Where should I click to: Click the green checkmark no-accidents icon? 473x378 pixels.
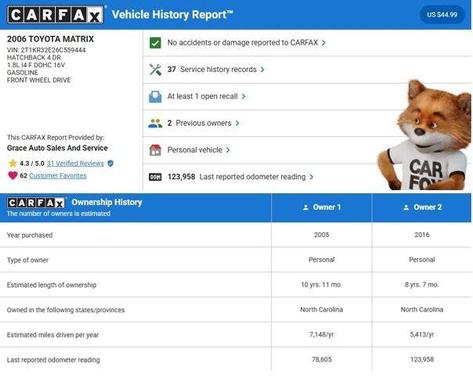tap(155, 43)
